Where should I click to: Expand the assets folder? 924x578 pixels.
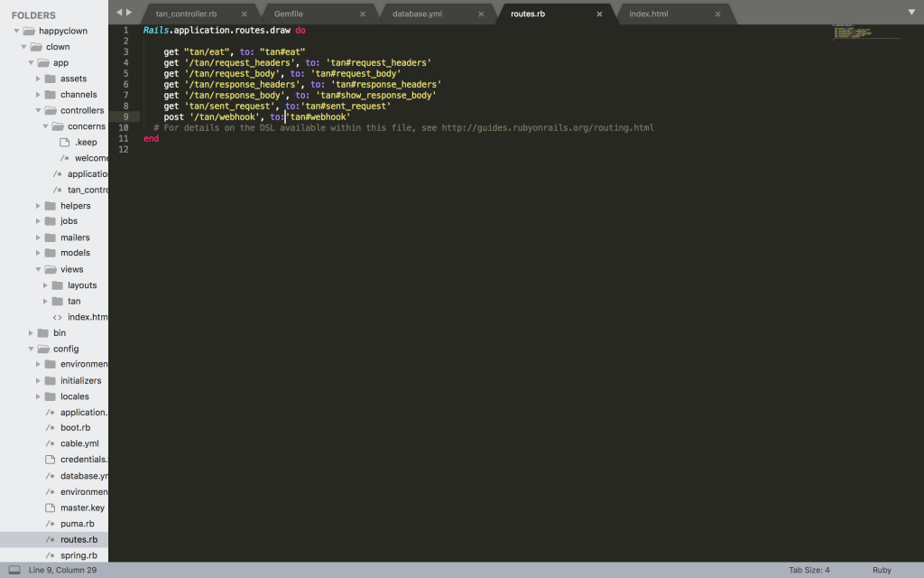click(38, 79)
